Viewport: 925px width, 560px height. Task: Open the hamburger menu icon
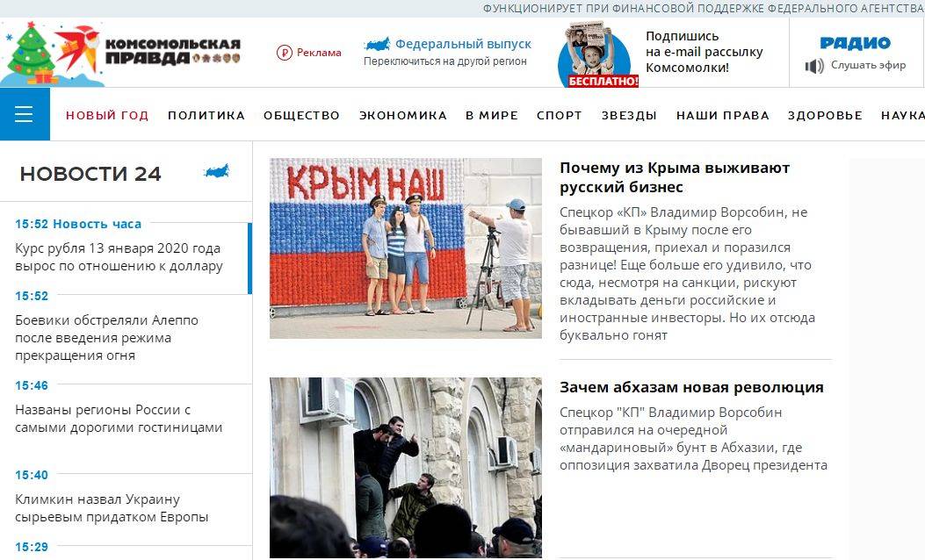pyautogui.click(x=25, y=114)
